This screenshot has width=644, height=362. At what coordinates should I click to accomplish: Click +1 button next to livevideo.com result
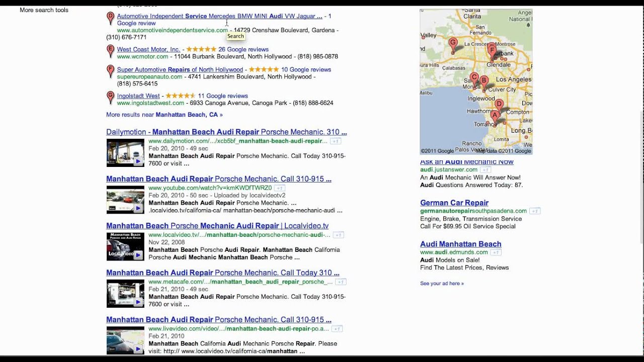[337, 329]
